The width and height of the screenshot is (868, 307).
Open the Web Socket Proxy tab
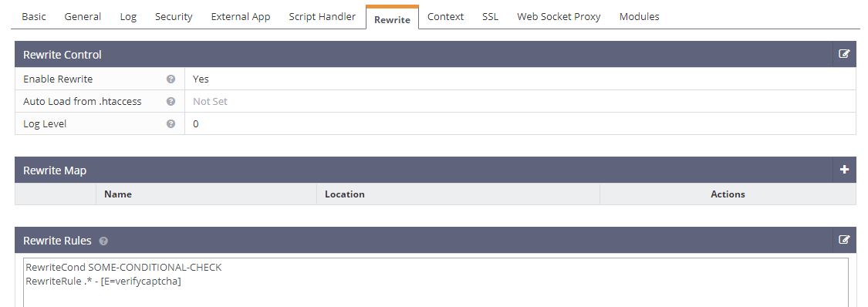(x=559, y=17)
